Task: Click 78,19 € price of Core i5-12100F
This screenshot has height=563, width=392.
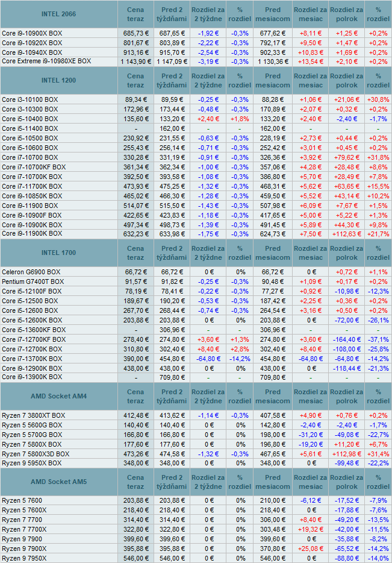Action: tap(135, 292)
